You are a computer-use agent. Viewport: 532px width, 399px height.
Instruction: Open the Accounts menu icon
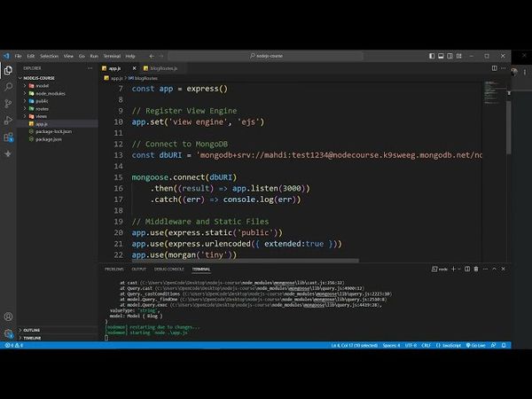8,317
